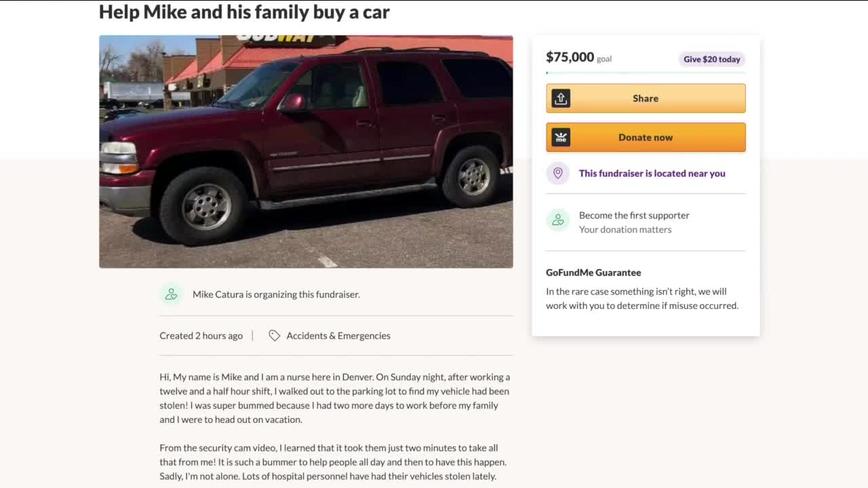
Task: Click the first supporter person icon
Action: point(558,220)
